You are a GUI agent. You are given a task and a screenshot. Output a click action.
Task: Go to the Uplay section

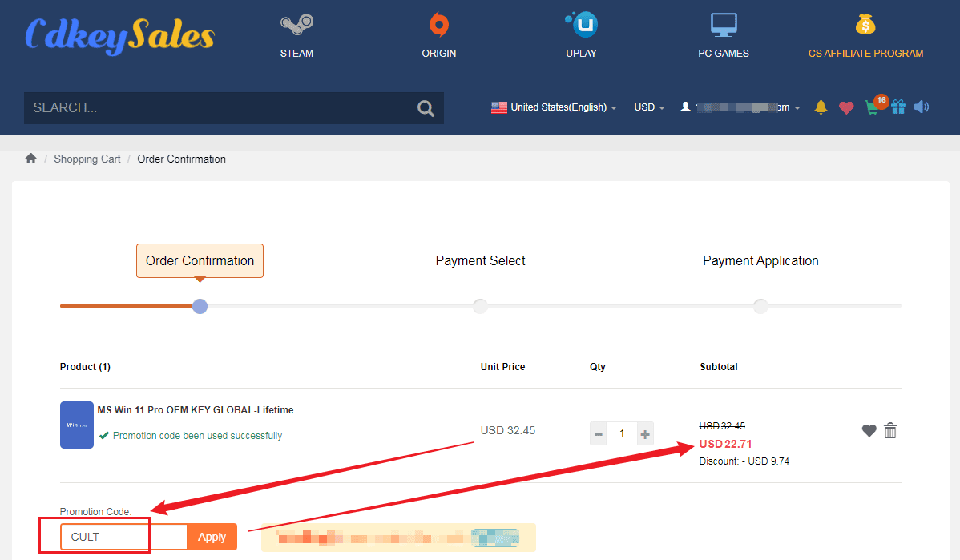point(581,36)
